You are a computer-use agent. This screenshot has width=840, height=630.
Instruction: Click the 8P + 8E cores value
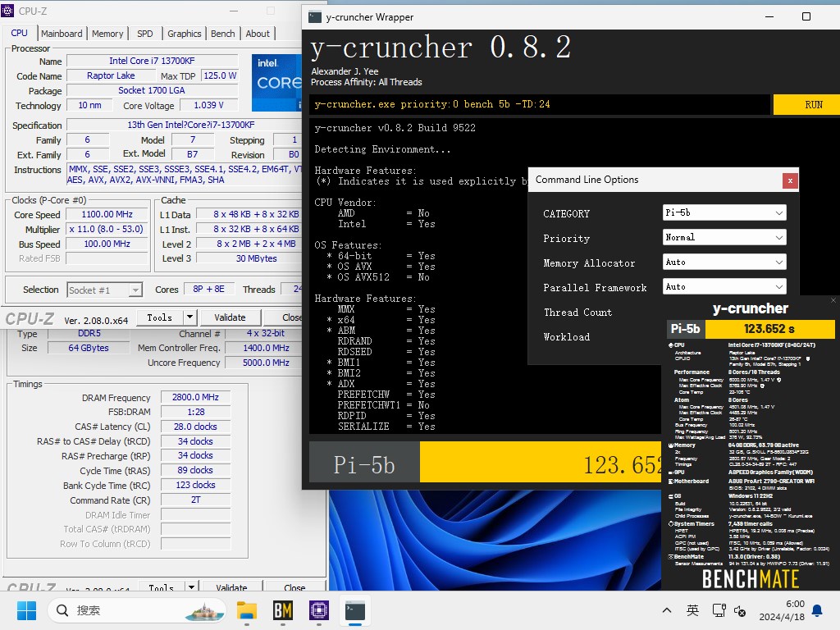[209, 289]
